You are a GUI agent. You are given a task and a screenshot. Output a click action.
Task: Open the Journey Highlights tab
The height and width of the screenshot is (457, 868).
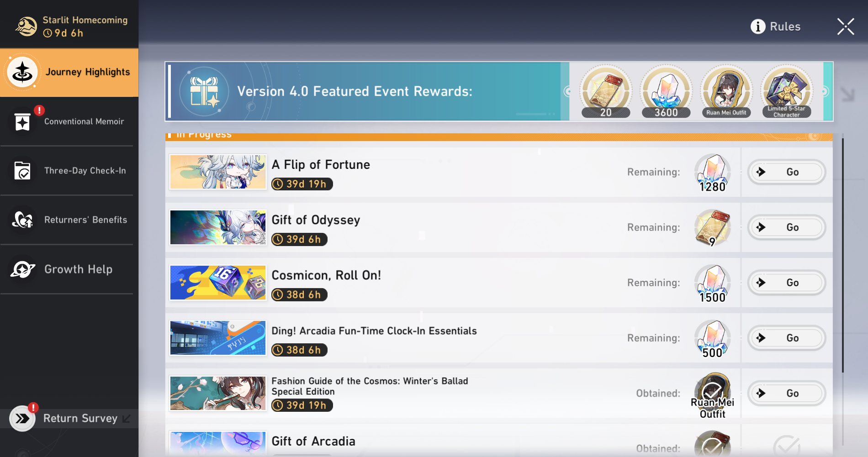point(69,72)
